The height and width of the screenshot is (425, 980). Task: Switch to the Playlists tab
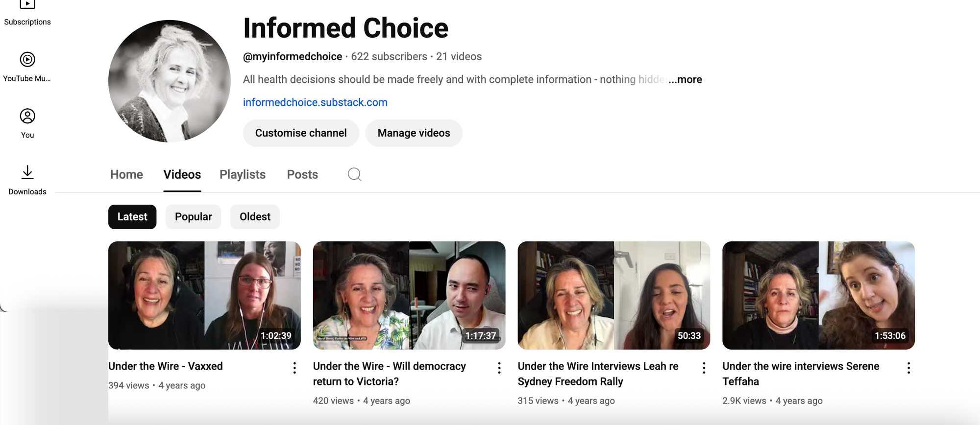[x=243, y=175]
